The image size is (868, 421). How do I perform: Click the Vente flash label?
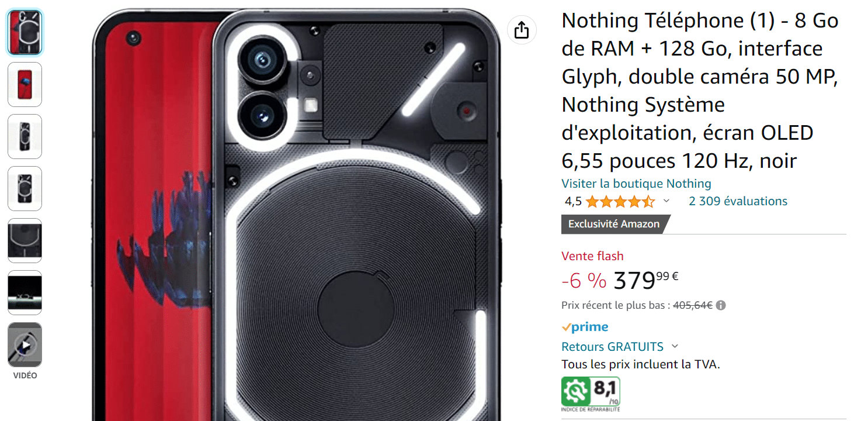(592, 256)
